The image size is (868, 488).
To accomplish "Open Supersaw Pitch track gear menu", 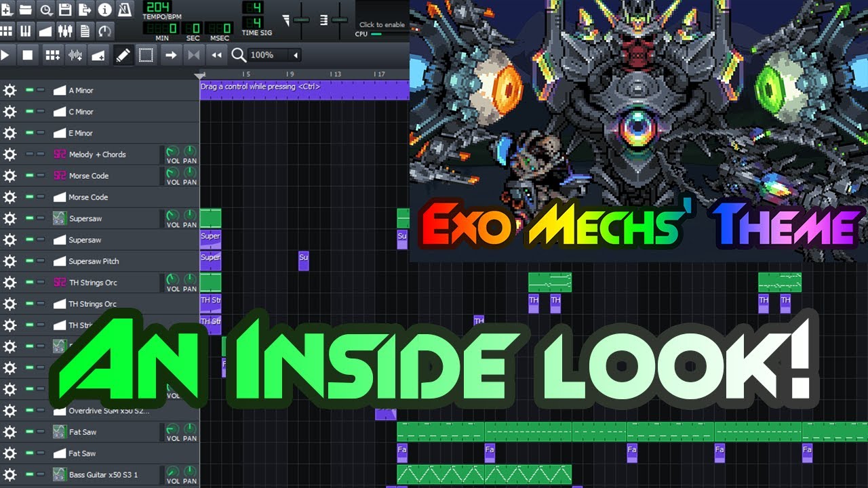I will point(9,261).
